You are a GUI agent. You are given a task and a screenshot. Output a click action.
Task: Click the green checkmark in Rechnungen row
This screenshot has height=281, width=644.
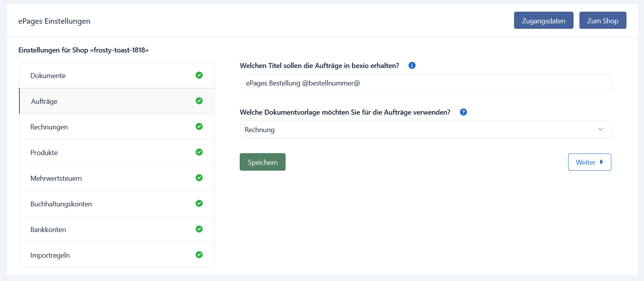pos(199,126)
